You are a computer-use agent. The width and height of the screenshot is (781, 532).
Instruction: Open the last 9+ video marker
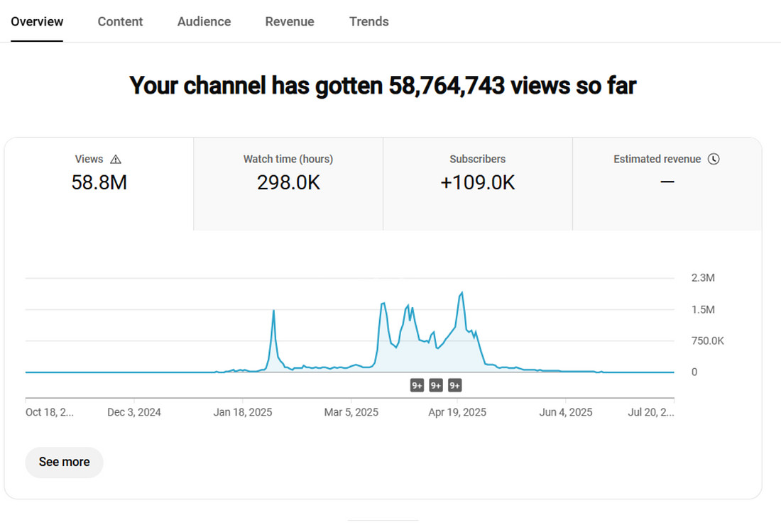454,385
